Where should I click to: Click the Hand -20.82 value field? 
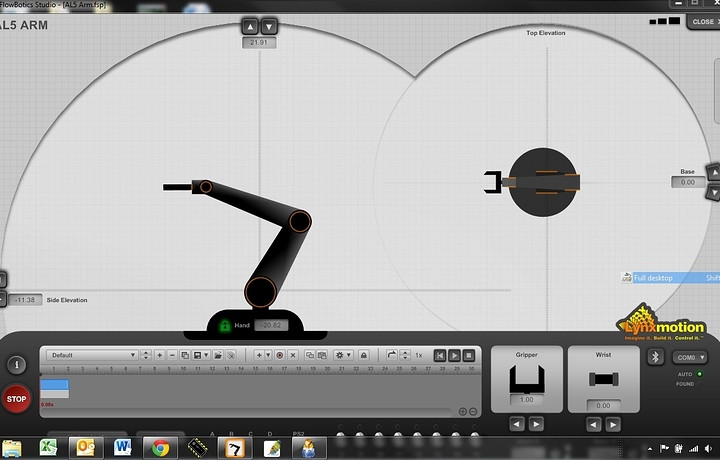(271, 325)
